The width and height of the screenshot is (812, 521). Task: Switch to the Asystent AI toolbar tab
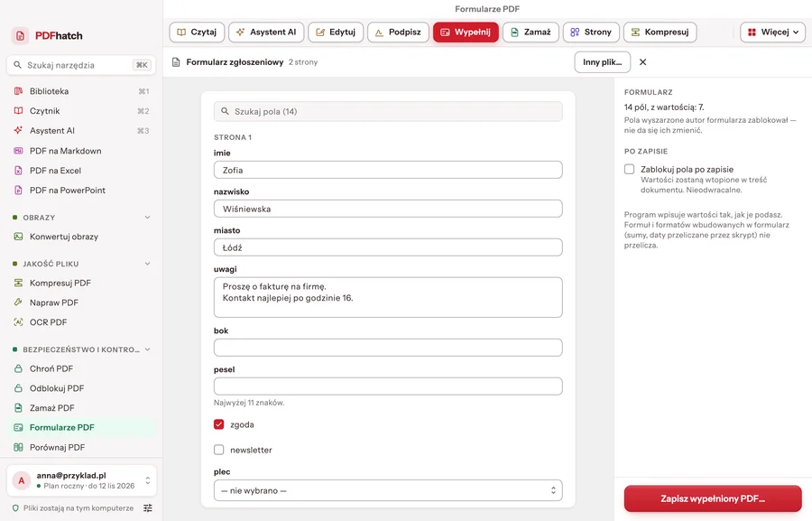point(266,33)
